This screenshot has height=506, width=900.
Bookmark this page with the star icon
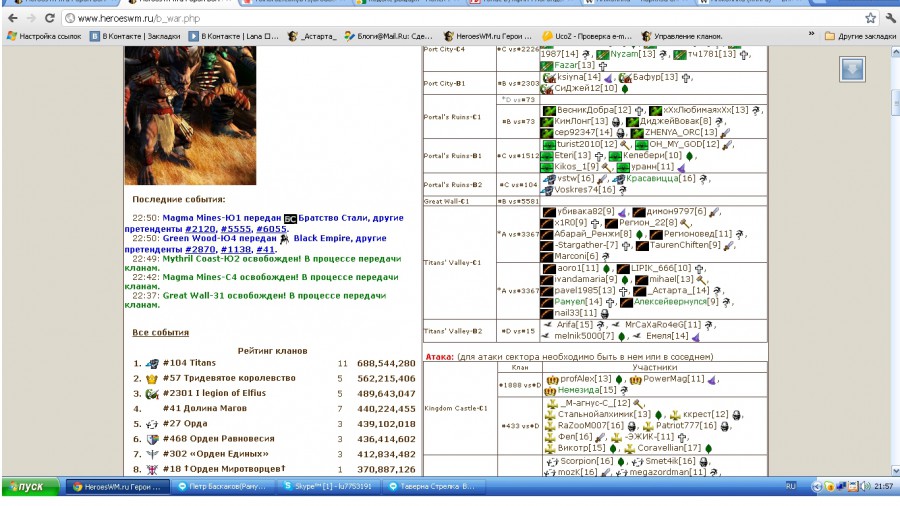pyautogui.click(x=870, y=18)
